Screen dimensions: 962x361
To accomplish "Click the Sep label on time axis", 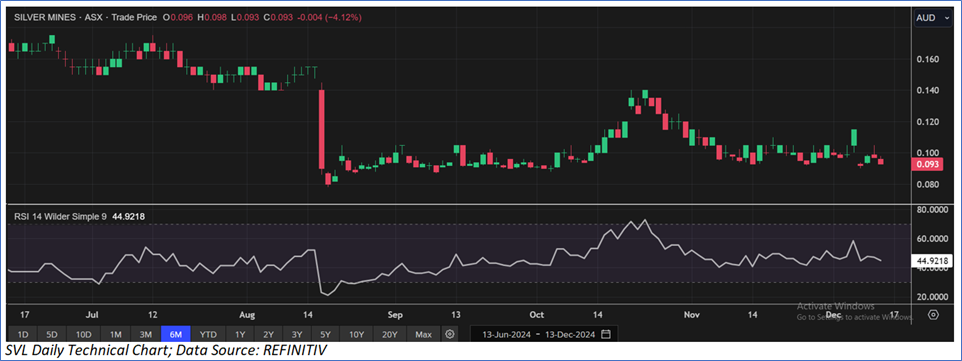I will [395, 315].
